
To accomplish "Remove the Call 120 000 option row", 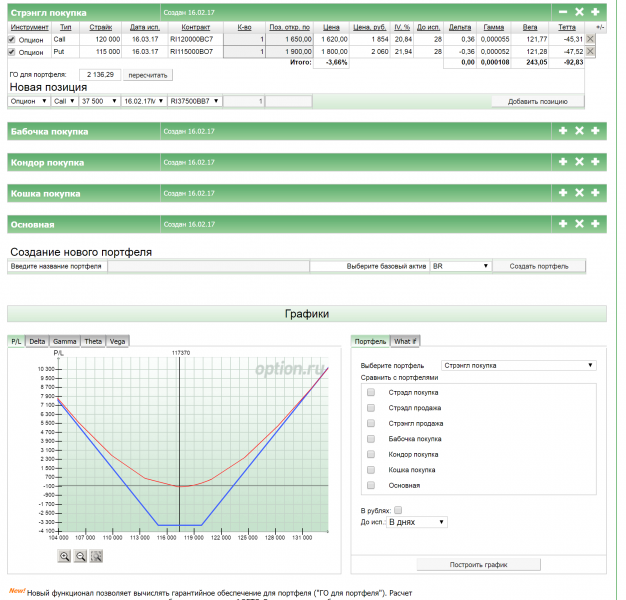I will pos(590,39).
